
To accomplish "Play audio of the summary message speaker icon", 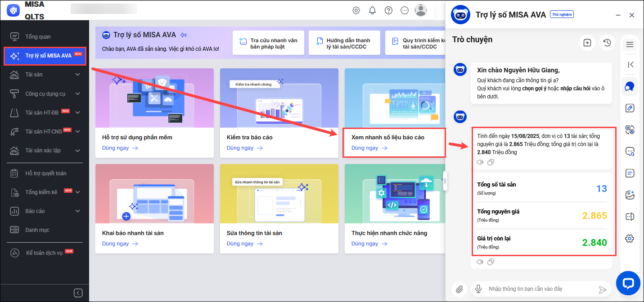I will [x=480, y=162].
